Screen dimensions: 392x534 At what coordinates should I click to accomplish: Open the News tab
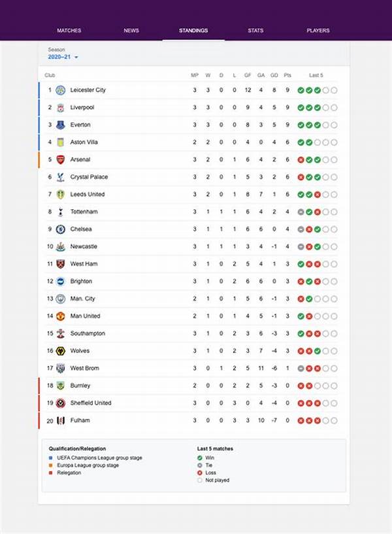click(131, 31)
